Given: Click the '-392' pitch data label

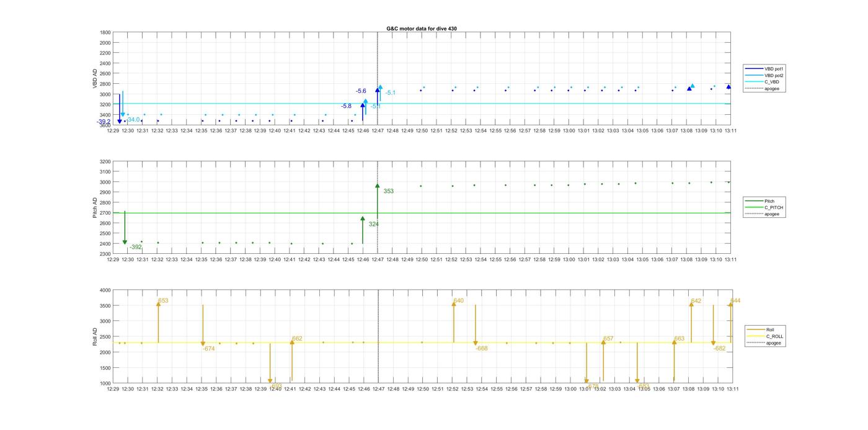Looking at the screenshot, I should click(136, 247).
